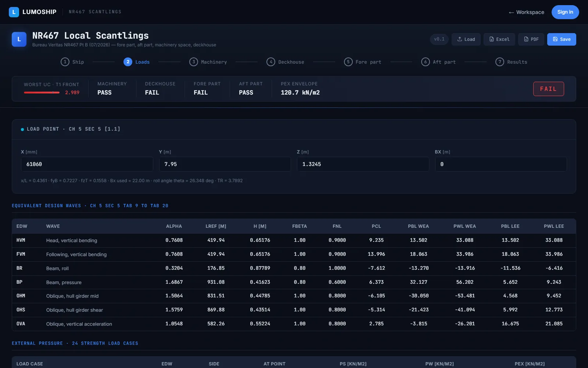This screenshot has width=588, height=368.
Task: Open the Fore part step
Action: pyautogui.click(x=363, y=62)
